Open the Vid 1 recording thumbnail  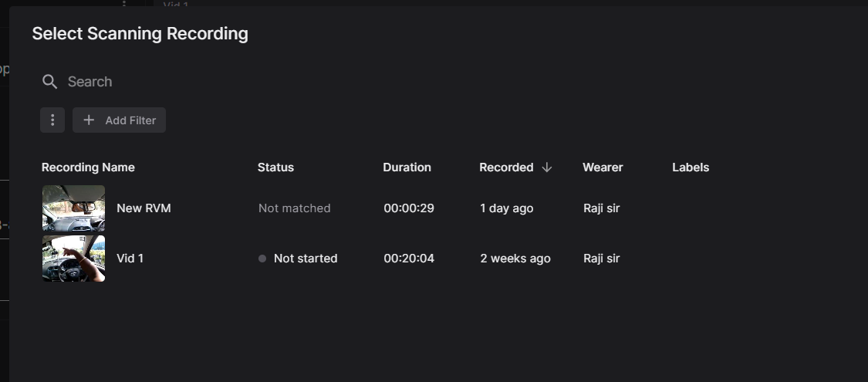click(x=73, y=259)
